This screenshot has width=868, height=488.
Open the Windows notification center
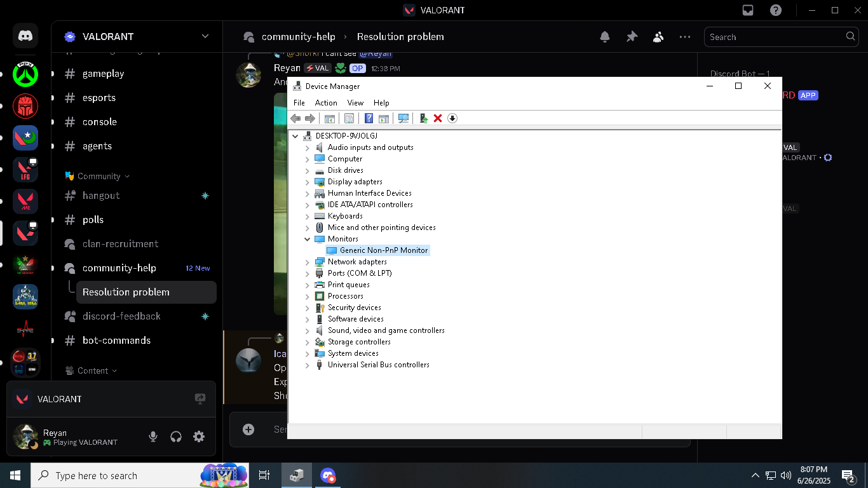point(848,475)
